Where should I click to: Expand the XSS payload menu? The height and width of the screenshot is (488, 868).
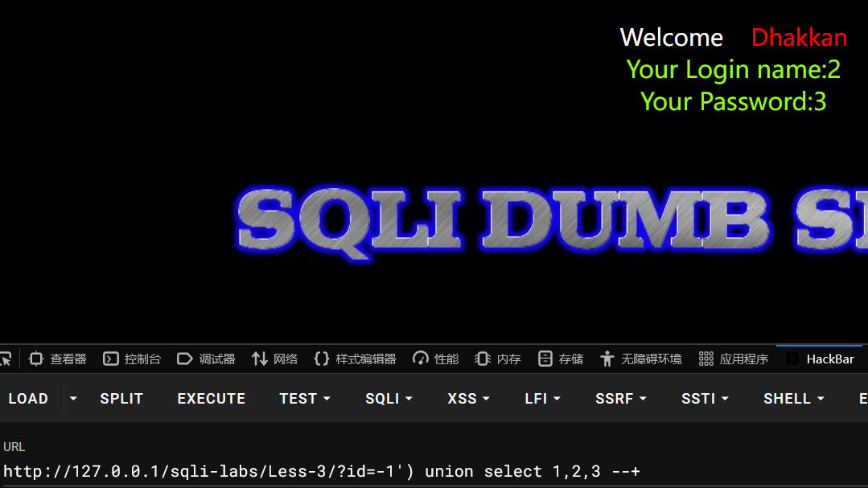[x=468, y=398]
